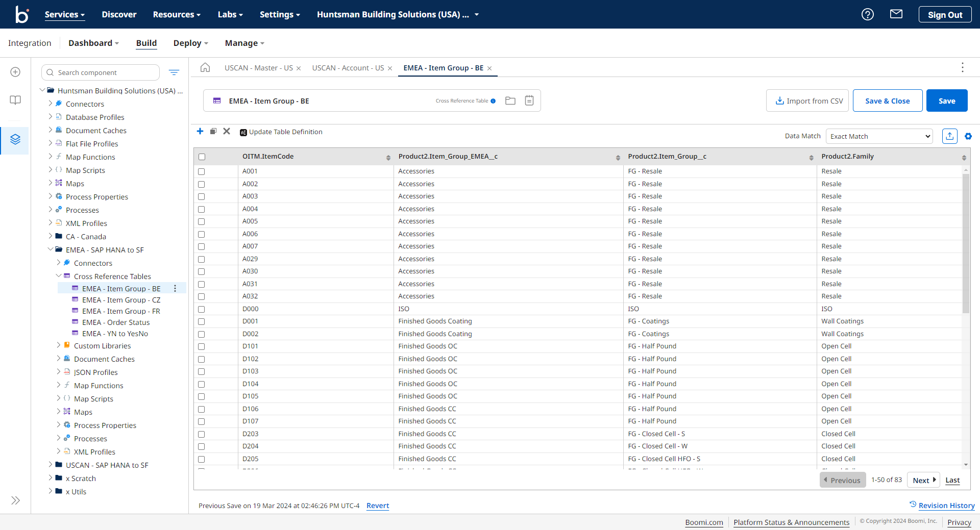Add a new table row

(x=200, y=131)
